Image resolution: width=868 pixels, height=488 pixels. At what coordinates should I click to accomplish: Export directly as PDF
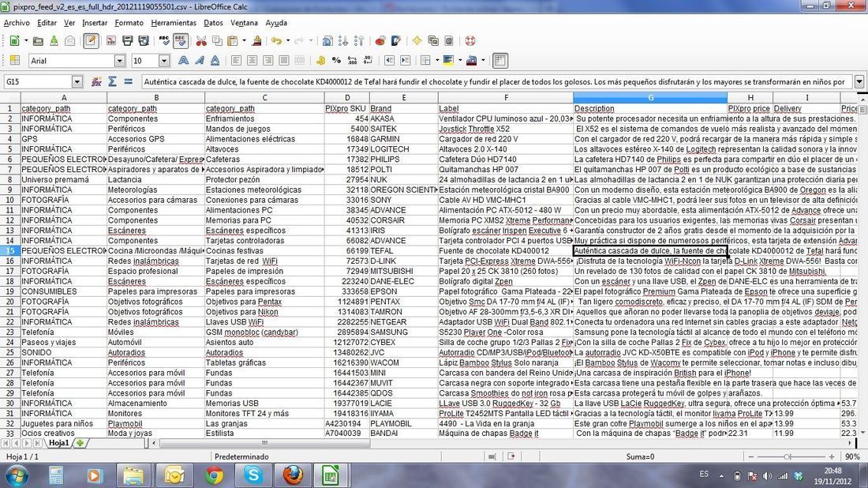pos(111,40)
